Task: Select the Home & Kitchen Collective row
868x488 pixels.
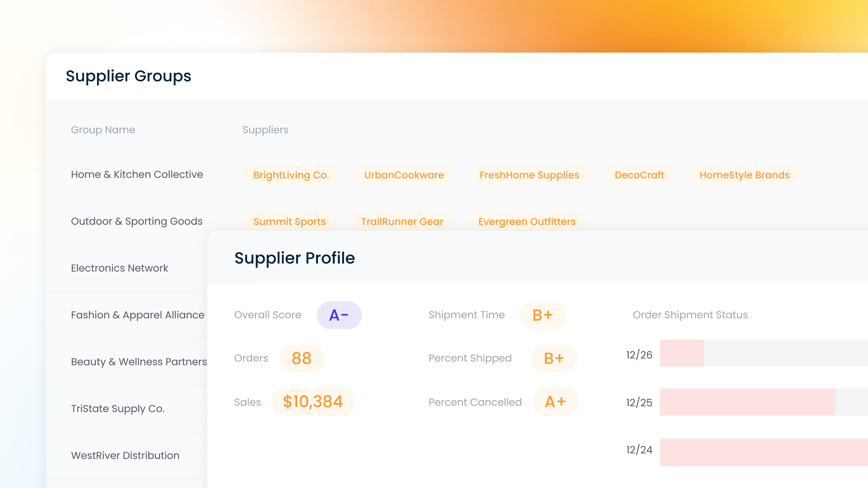Action: pyautogui.click(x=137, y=175)
